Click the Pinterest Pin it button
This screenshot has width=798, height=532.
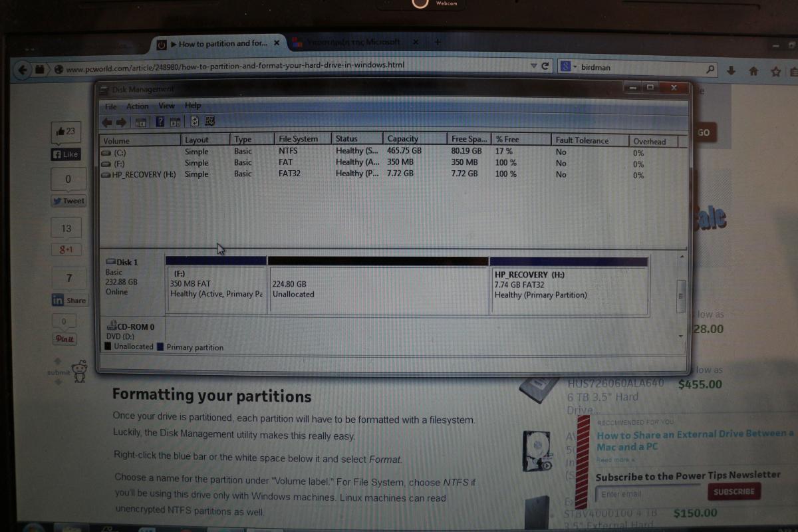pyautogui.click(x=65, y=339)
